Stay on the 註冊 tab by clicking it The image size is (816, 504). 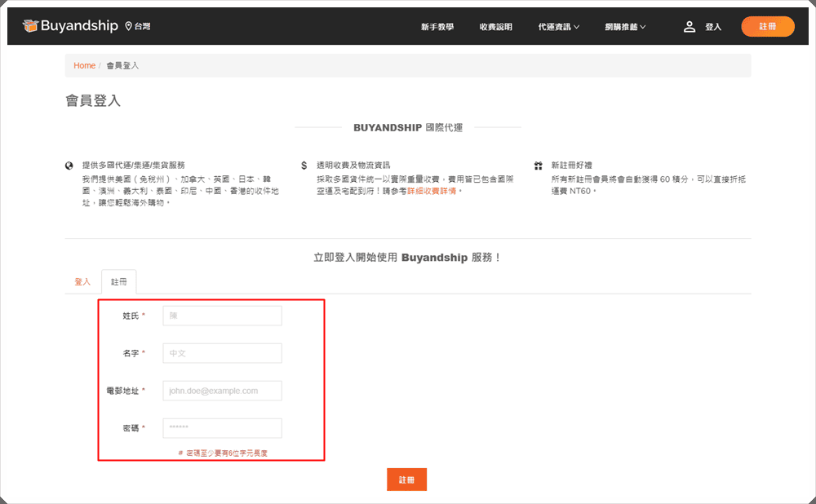click(x=118, y=281)
